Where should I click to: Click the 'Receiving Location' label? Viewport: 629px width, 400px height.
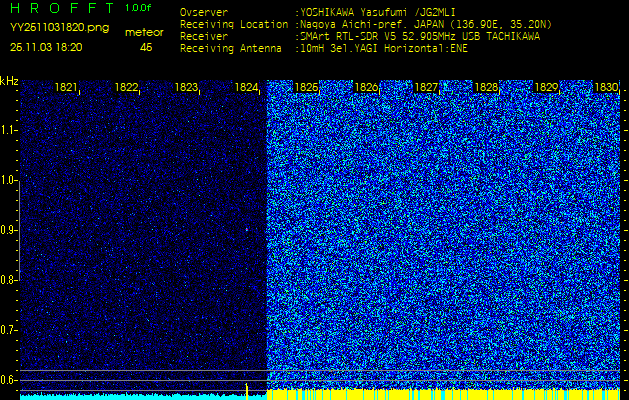tap(234, 24)
